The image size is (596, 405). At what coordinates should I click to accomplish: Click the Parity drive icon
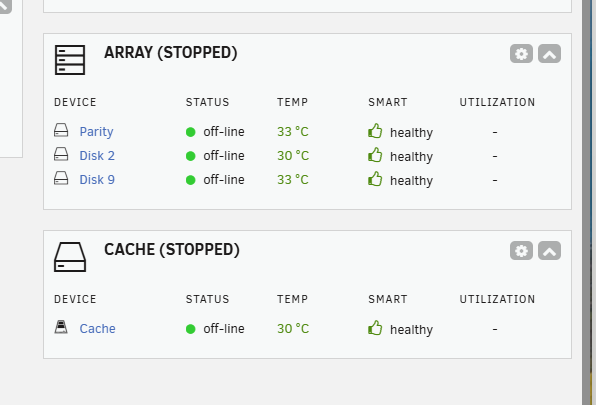(x=61, y=130)
